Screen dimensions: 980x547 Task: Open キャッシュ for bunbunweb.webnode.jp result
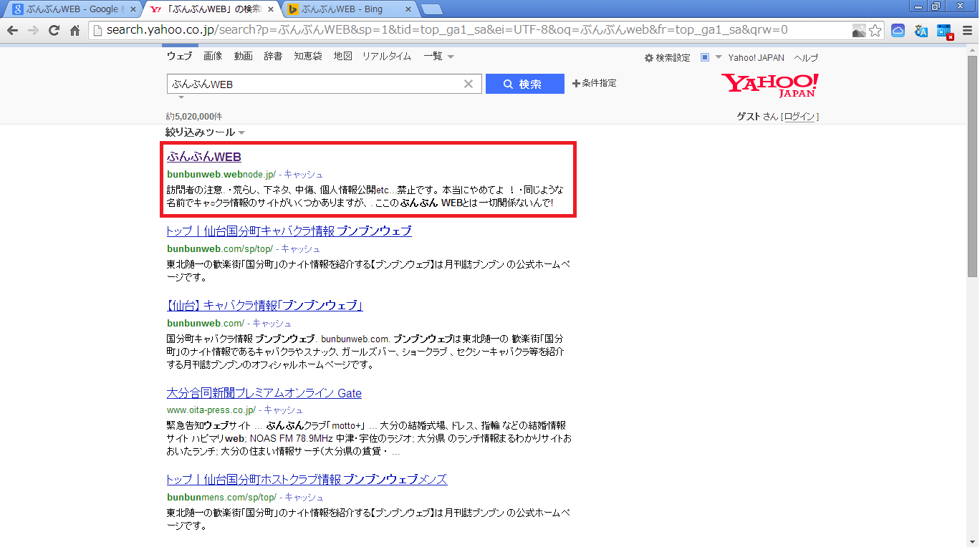303,175
